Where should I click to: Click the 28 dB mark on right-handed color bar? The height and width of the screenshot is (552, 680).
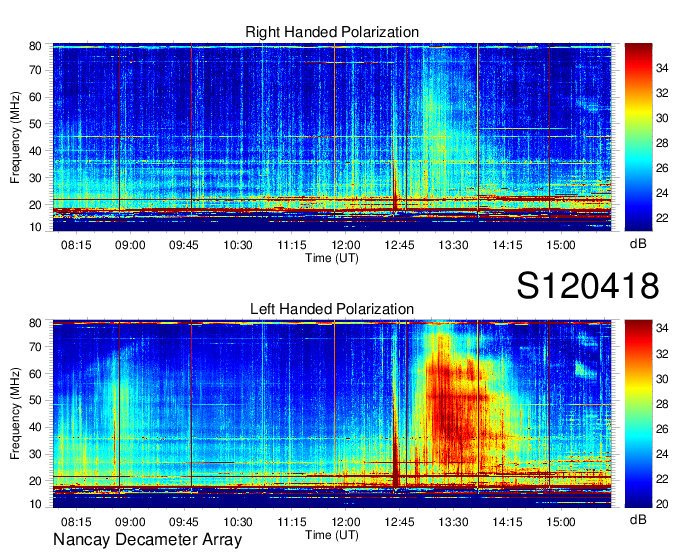(662, 143)
